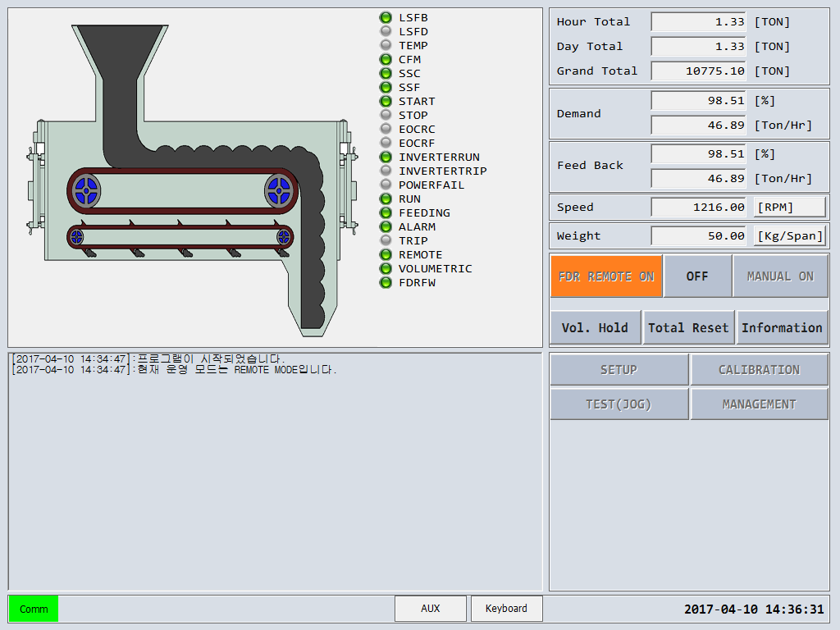Click the large blue right belt pulley
The height and width of the screenshot is (630, 840).
(x=278, y=193)
